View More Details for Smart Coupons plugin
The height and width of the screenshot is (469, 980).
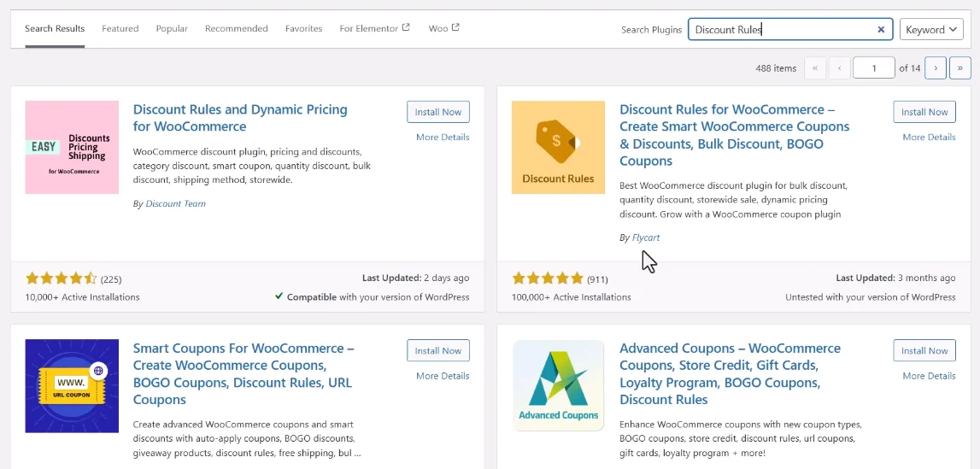(443, 376)
